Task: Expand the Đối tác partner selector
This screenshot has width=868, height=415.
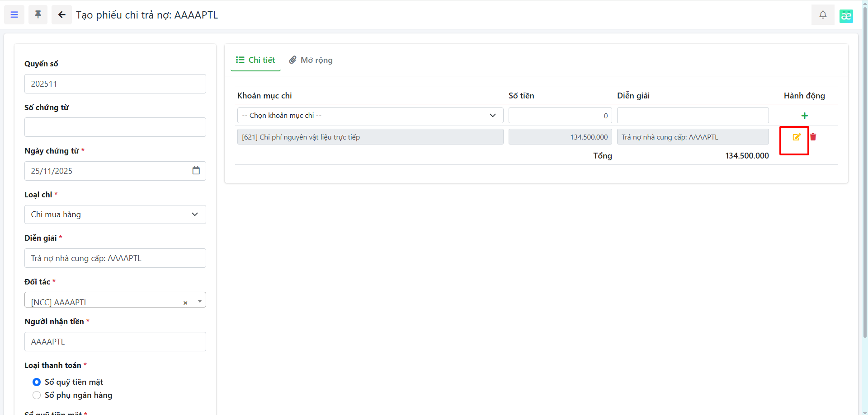Action: [199, 301]
